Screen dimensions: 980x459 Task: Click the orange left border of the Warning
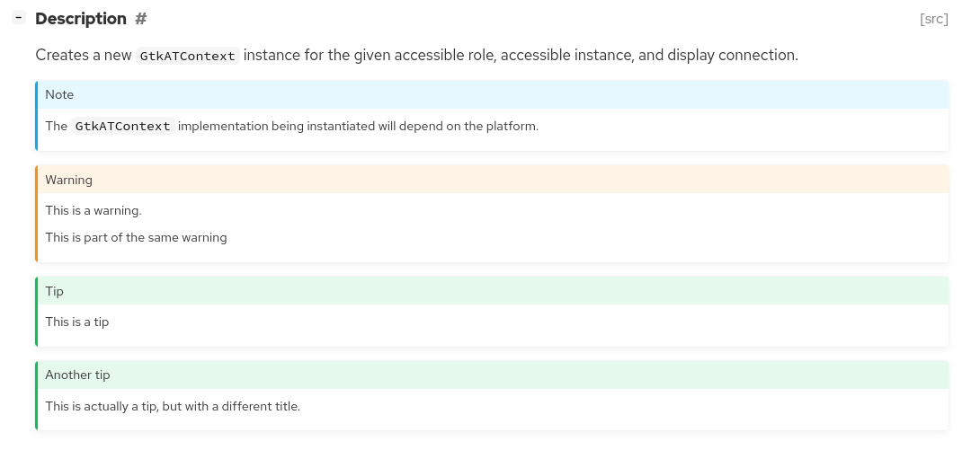37,213
